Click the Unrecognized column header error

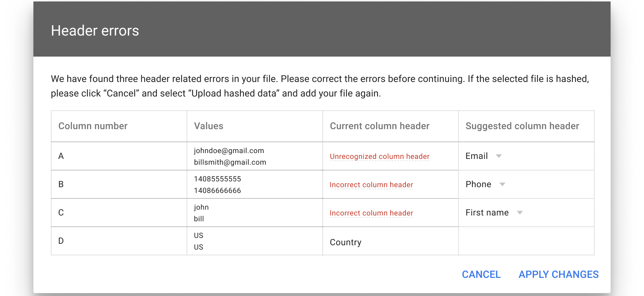(x=379, y=156)
